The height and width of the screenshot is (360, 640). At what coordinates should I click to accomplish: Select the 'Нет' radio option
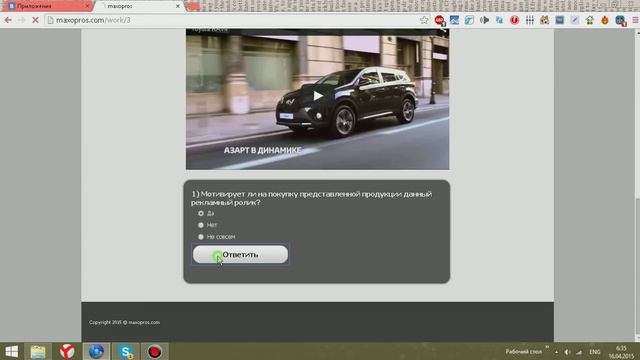[x=201, y=225]
